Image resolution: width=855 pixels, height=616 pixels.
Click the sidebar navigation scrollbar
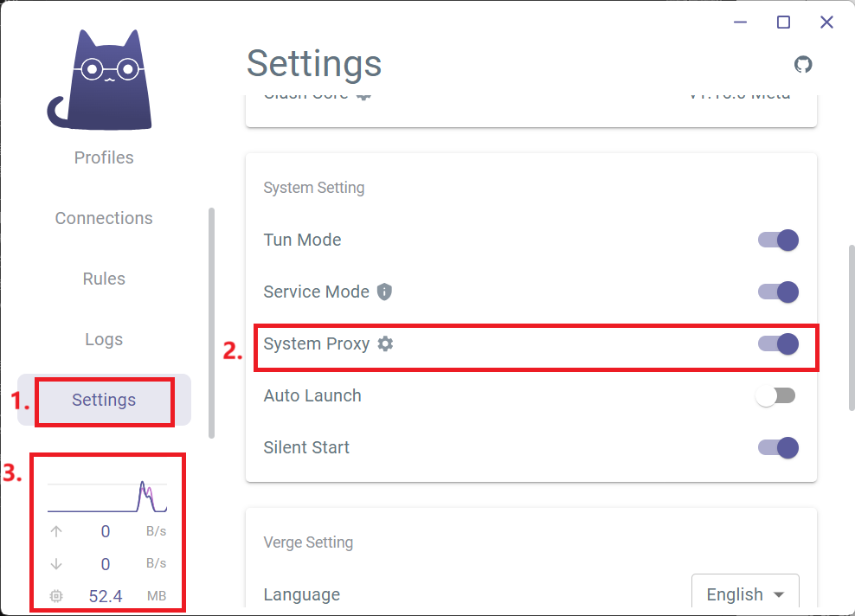pos(211,323)
